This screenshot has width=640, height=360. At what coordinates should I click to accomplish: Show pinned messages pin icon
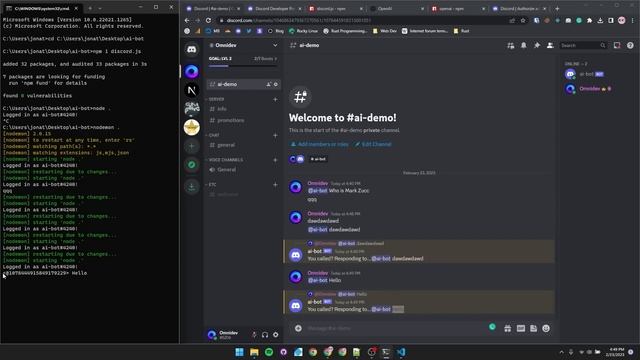coord(537,46)
